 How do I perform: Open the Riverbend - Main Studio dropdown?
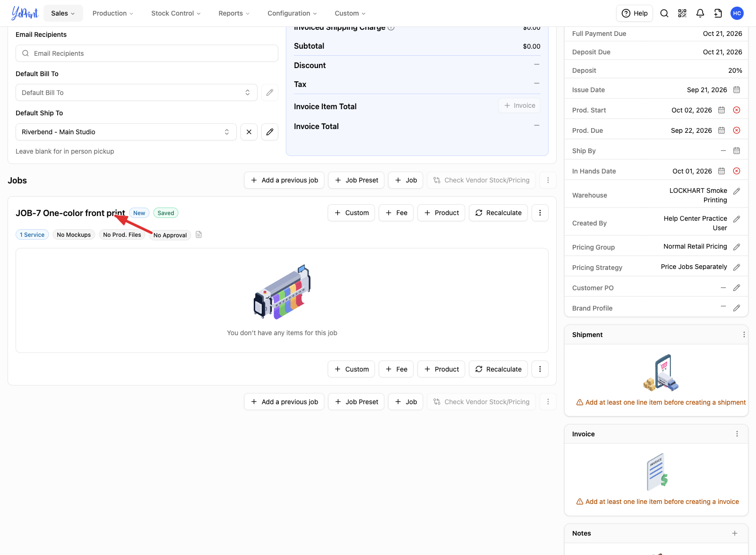(126, 132)
